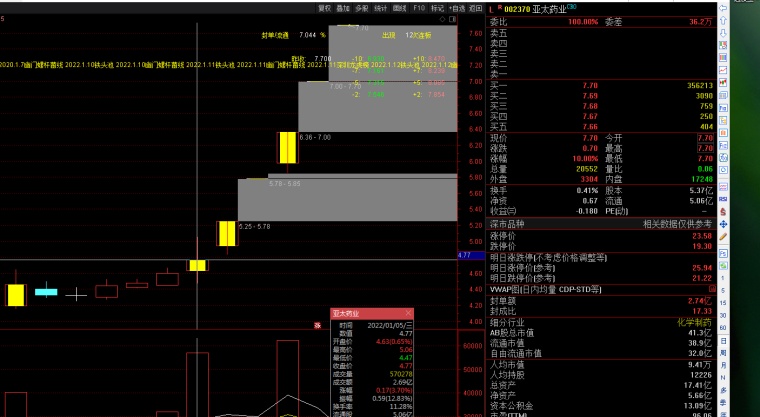Switch to 15-minute period

(x=723, y=303)
